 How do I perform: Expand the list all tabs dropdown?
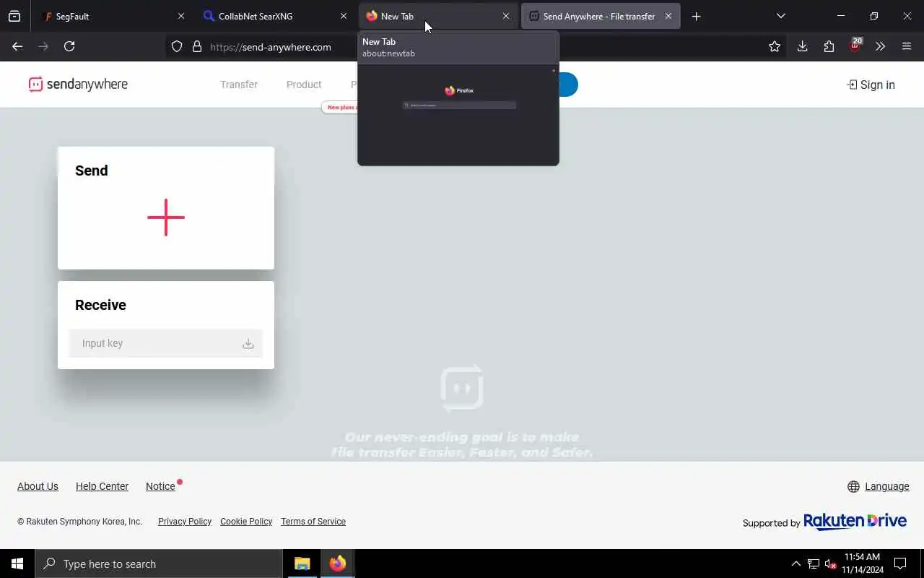[781, 16]
